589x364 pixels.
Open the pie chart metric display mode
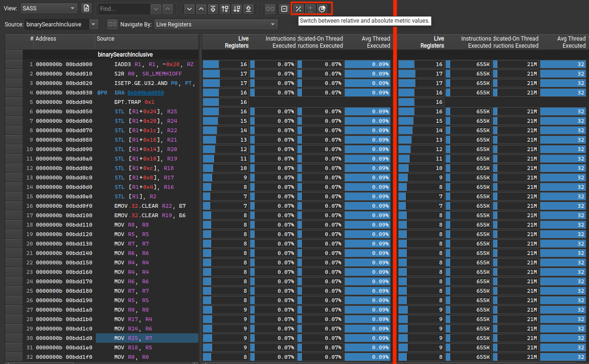323,8
